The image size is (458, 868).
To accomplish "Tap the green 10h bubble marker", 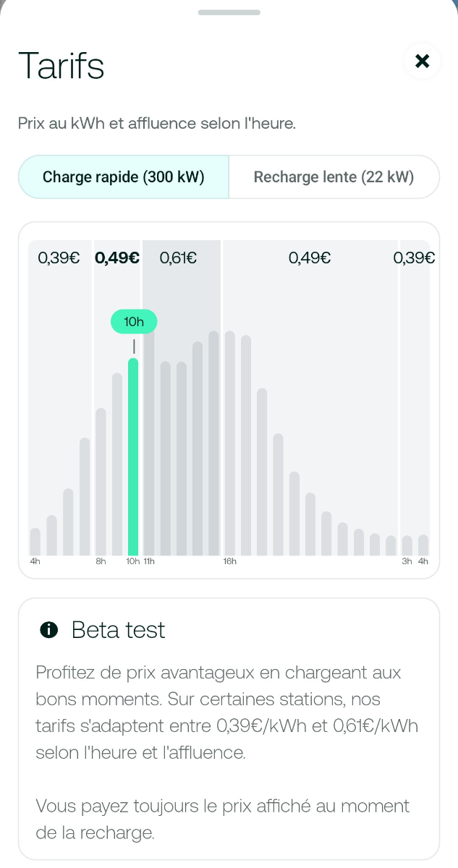I will point(134,322).
